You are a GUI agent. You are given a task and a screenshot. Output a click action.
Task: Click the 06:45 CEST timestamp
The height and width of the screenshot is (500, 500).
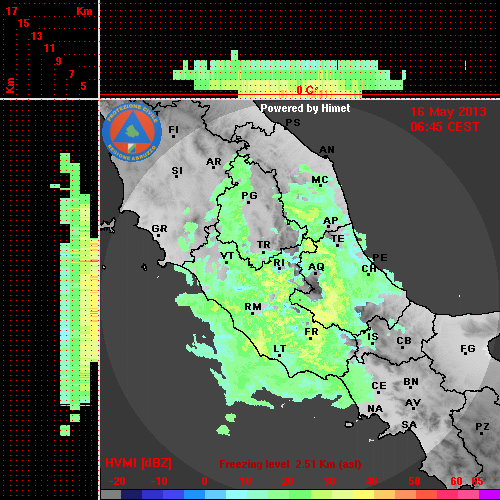point(445,127)
